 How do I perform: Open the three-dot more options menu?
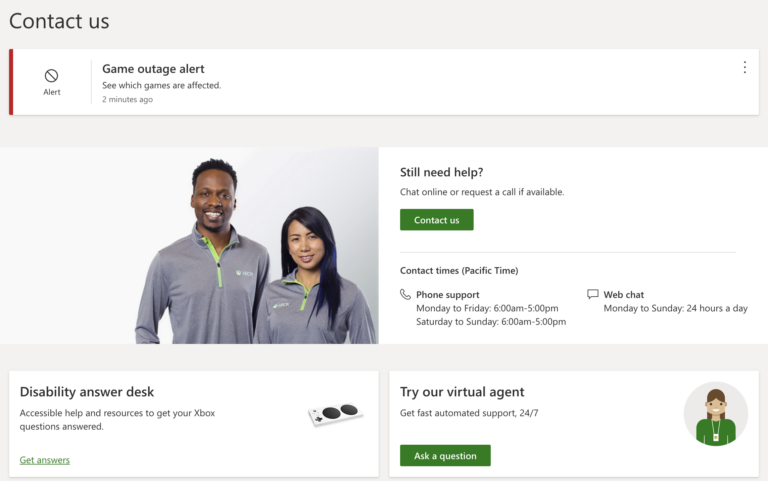[744, 68]
